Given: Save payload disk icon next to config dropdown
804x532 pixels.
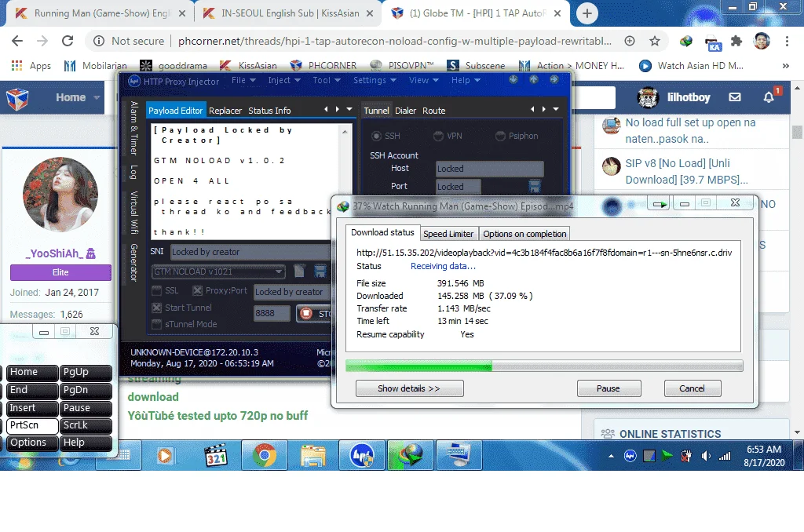Looking at the screenshot, I should pyautogui.click(x=320, y=271).
